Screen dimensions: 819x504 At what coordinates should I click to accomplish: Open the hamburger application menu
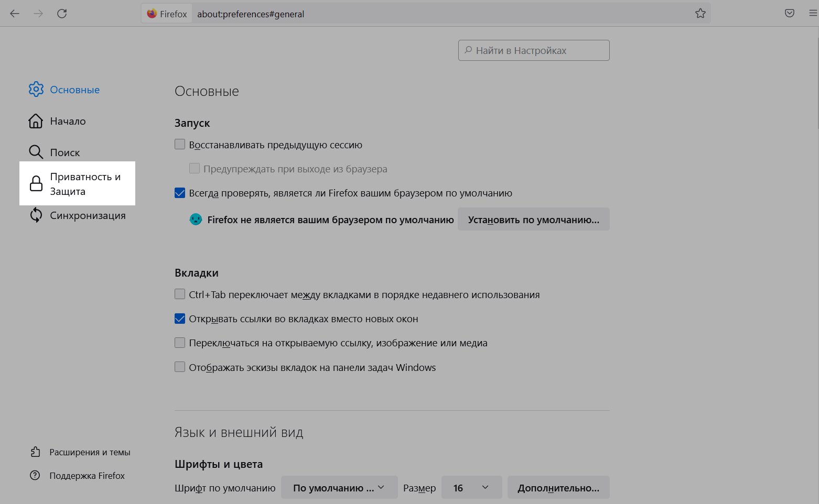click(x=812, y=14)
